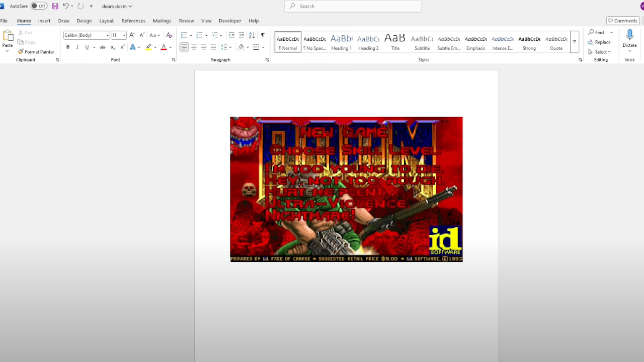Start a numbered list
This screenshot has width=644, height=362.
point(199,35)
